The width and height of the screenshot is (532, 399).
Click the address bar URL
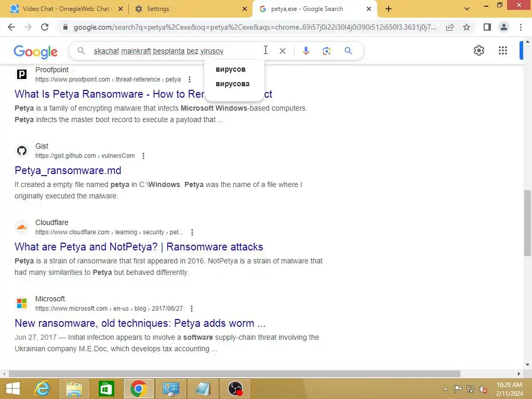coord(255,27)
